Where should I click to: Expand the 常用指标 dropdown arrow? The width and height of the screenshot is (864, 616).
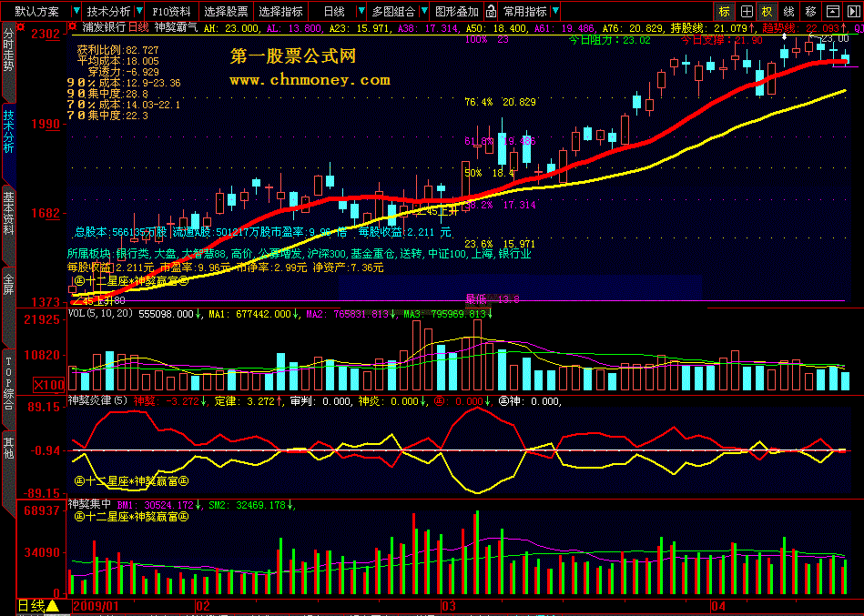[x=555, y=11]
